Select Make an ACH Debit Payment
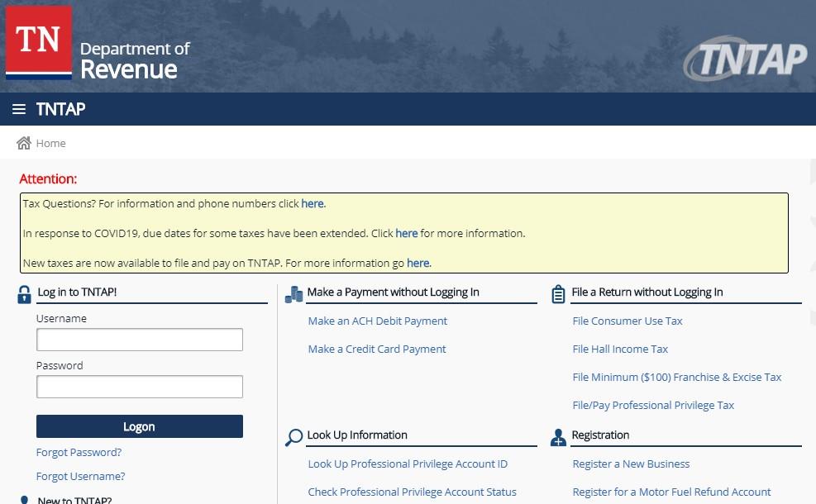The image size is (816, 504). pyautogui.click(x=377, y=321)
